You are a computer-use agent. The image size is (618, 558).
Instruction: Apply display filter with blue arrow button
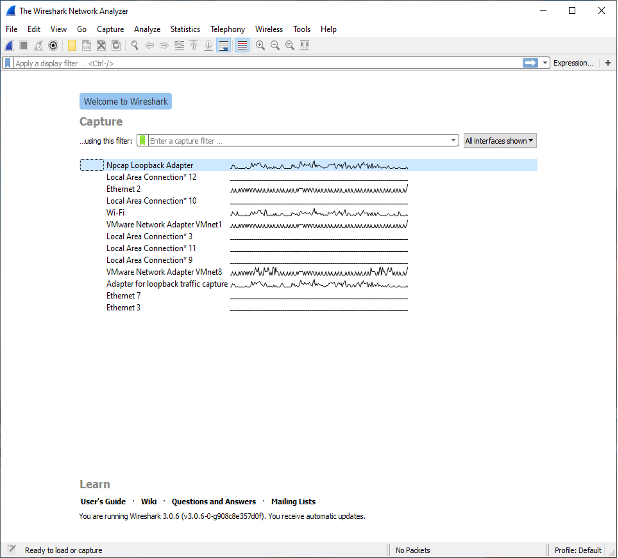point(530,63)
